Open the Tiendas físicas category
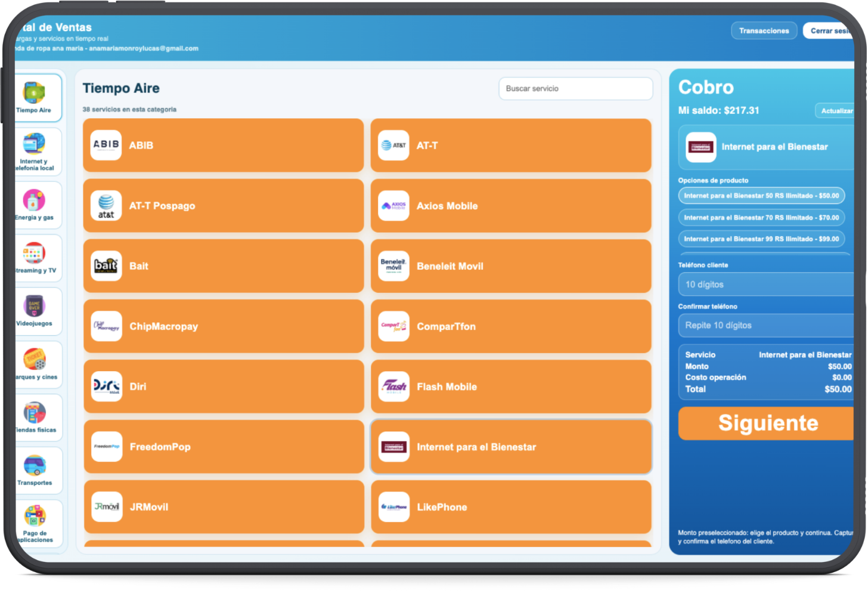The width and height of the screenshot is (868, 593). click(38, 418)
